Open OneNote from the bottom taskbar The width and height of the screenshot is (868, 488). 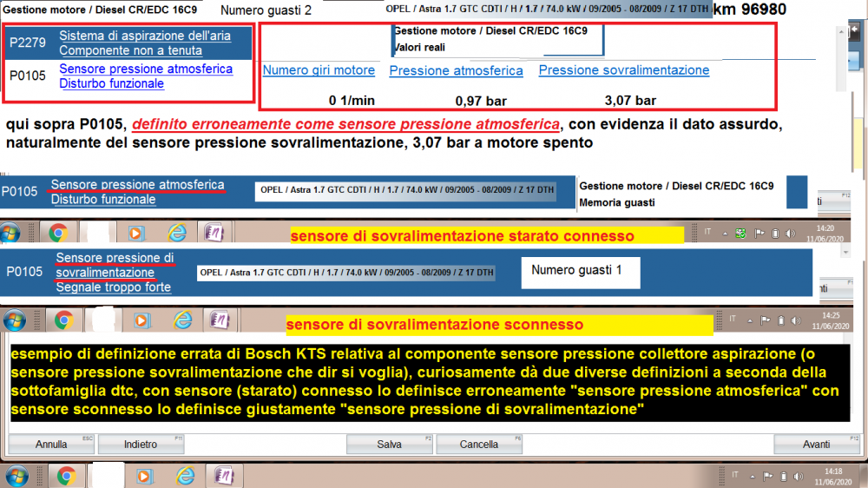pyautogui.click(x=223, y=476)
